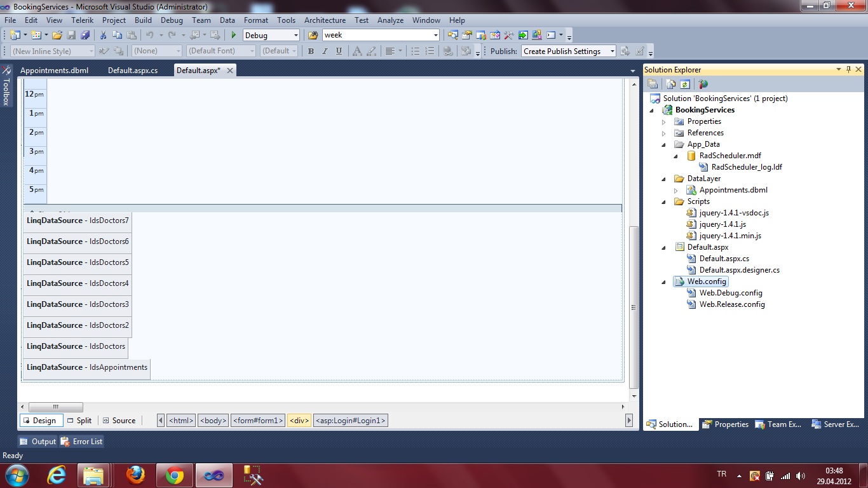This screenshot has height=488, width=868.
Task: Click the Copy toolbar icon
Action: pos(117,36)
